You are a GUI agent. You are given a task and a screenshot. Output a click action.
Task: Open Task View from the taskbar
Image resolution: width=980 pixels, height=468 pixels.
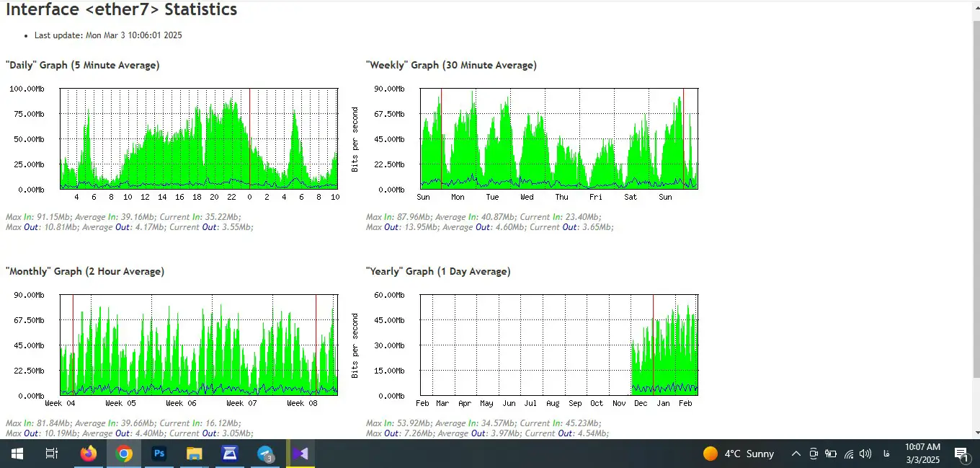point(52,454)
